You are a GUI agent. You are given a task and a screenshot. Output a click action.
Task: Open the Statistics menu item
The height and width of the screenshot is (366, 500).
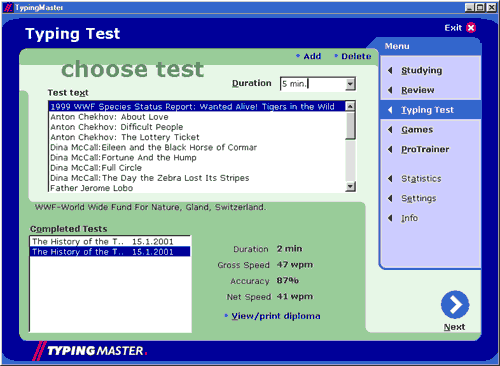click(x=421, y=178)
